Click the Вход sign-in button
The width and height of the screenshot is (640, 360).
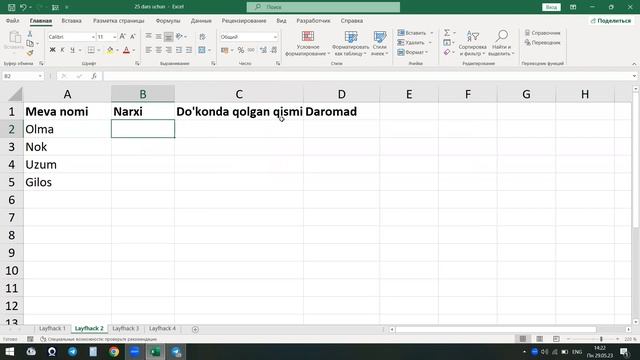point(551,7)
